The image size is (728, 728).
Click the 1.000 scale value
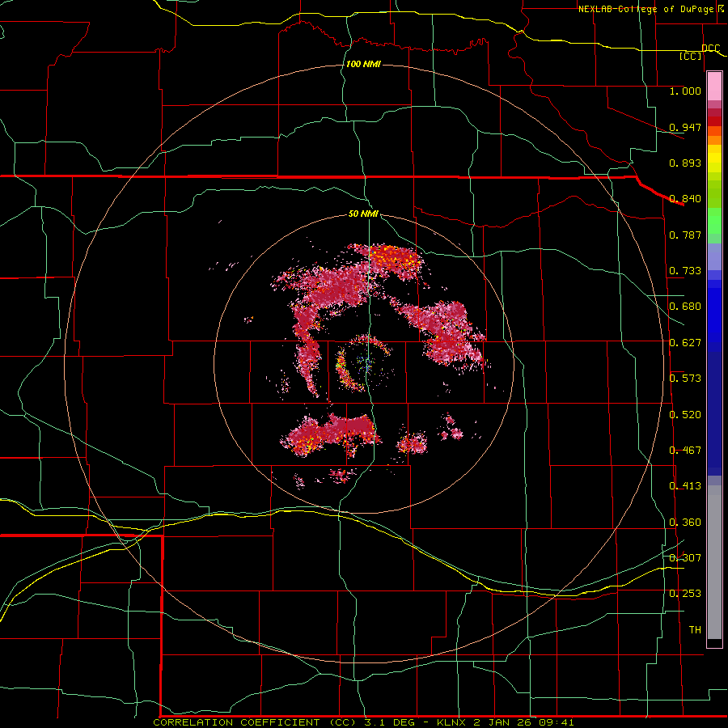(x=685, y=91)
